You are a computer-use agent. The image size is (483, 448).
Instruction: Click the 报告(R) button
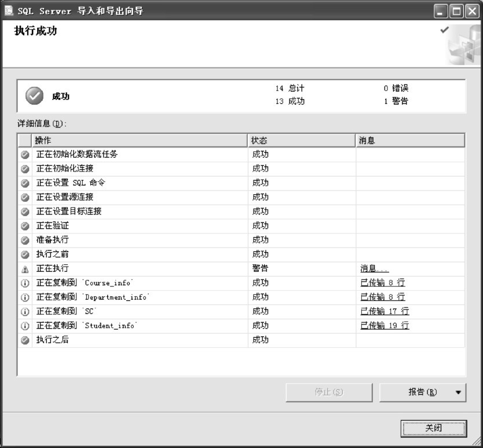click(x=423, y=392)
